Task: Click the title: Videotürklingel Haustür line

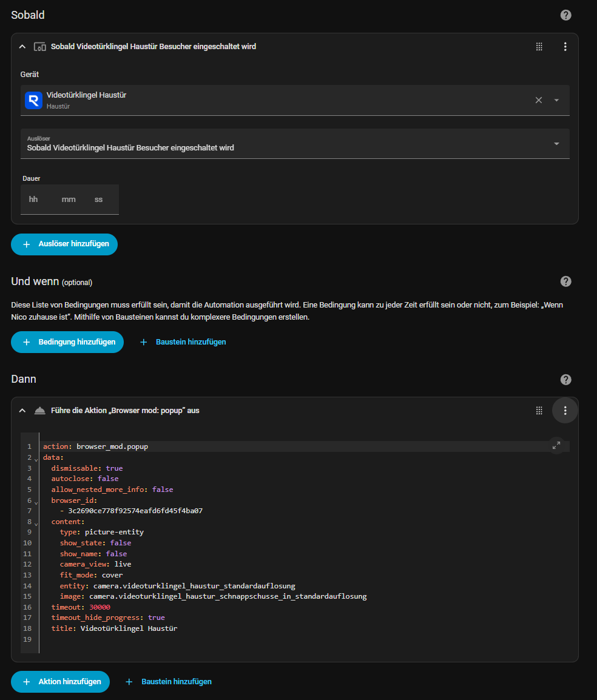Action: click(114, 628)
